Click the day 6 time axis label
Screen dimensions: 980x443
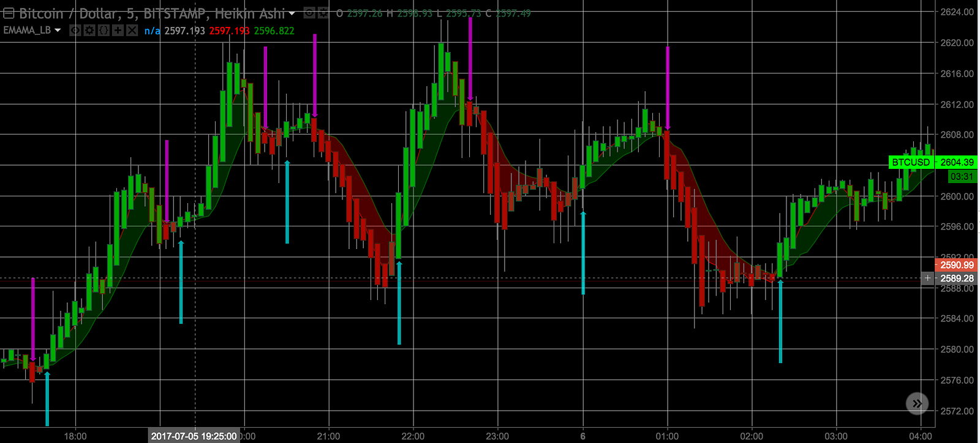[x=582, y=436]
